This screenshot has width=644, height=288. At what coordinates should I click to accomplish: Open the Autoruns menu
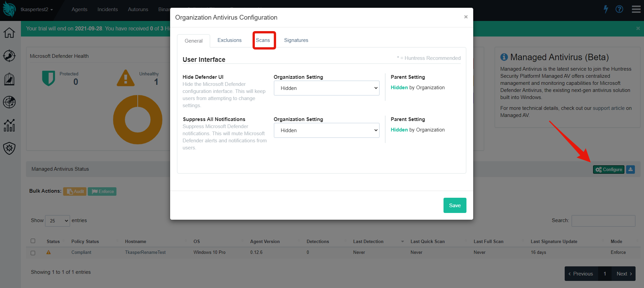tap(138, 9)
